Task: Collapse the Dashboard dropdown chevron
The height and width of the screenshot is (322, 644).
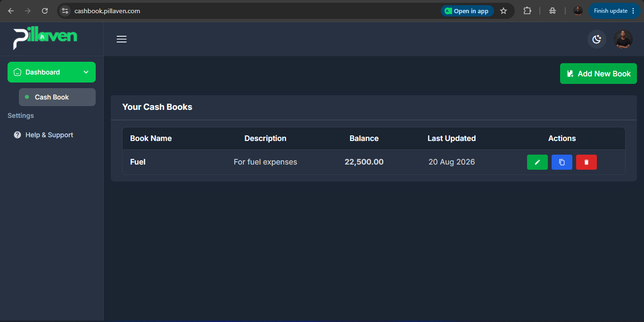Action: click(86, 72)
